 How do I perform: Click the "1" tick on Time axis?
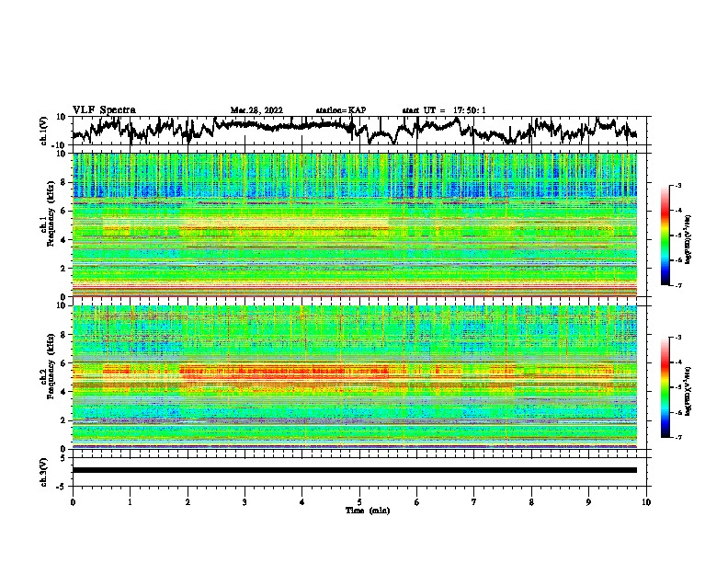(x=130, y=502)
